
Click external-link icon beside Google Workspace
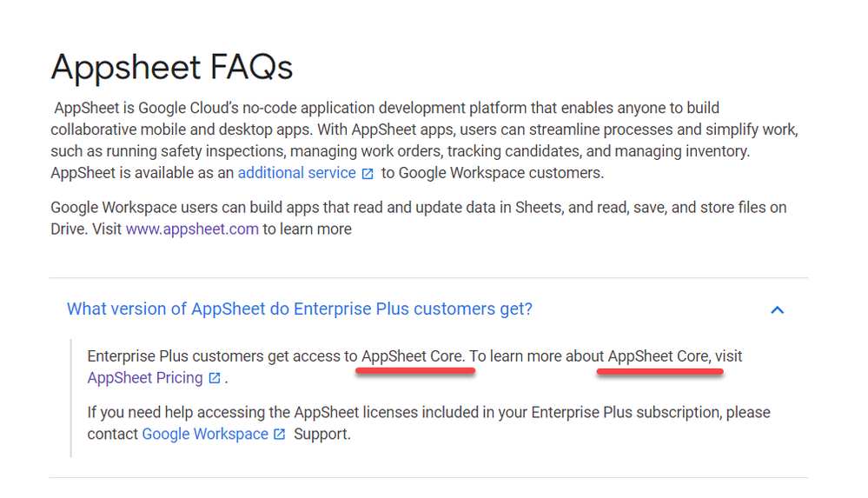(280, 435)
